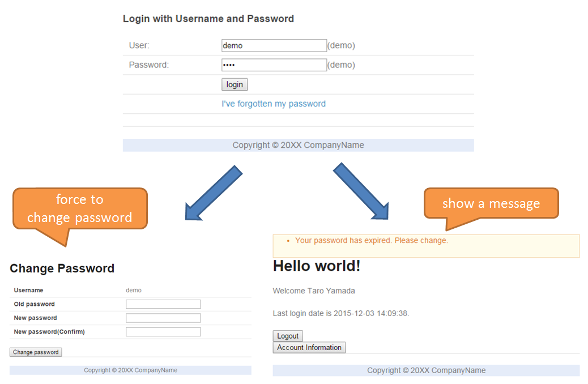The height and width of the screenshot is (384, 588).
Task: Click the password expired warning message
Action: point(372,240)
